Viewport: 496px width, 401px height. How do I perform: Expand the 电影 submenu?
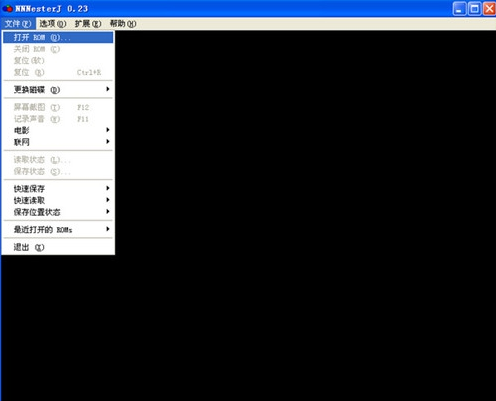[x=58, y=130]
